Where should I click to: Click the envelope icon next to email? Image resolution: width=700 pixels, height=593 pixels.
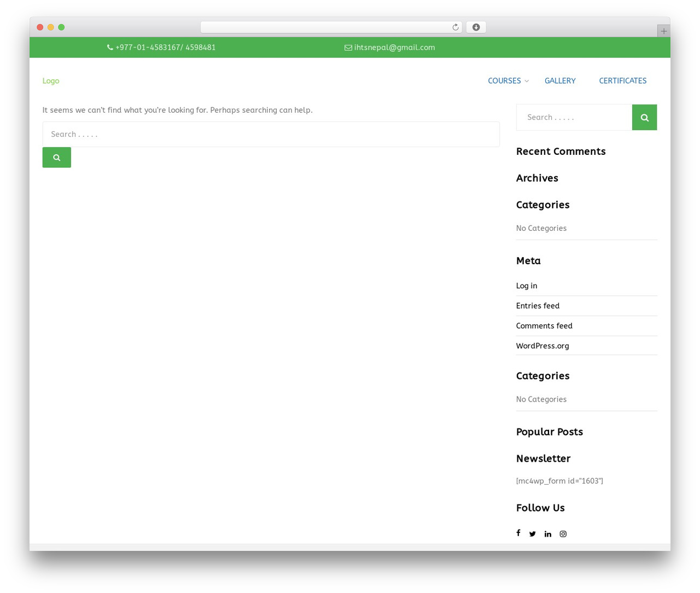(x=348, y=48)
